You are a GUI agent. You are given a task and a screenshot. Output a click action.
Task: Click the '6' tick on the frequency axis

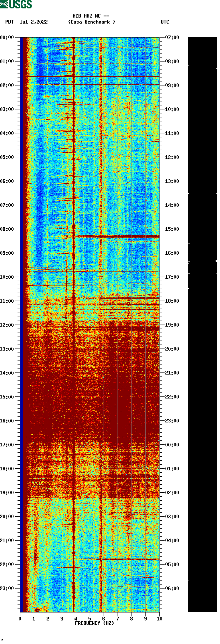(x=104, y=619)
